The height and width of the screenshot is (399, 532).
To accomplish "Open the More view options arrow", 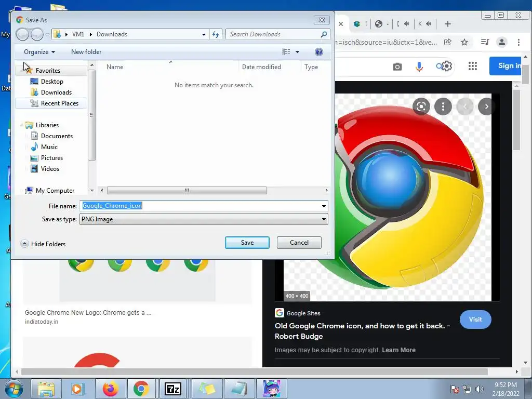I will [297, 52].
